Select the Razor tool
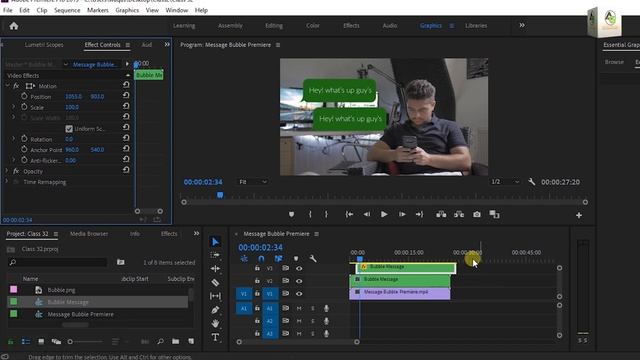The image size is (640, 360). [215, 282]
